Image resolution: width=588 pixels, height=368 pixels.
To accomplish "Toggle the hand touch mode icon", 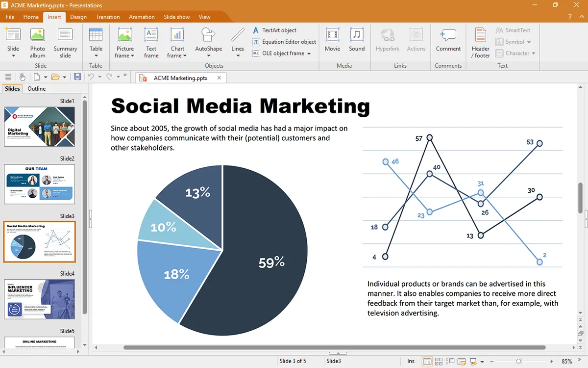I will (22, 77).
